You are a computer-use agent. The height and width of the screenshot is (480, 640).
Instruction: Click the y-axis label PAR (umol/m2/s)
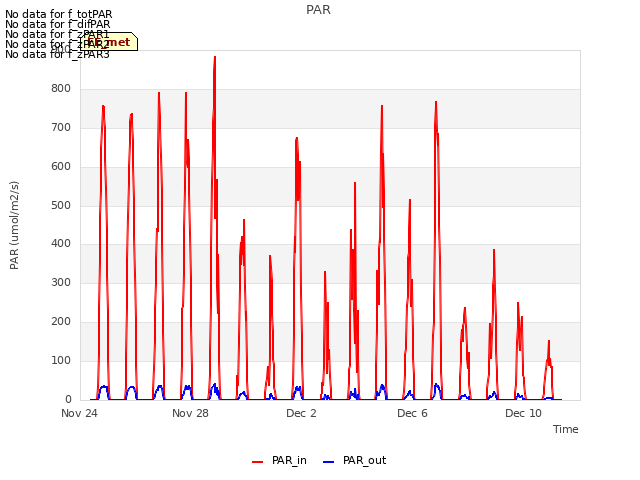pyautogui.click(x=14, y=225)
